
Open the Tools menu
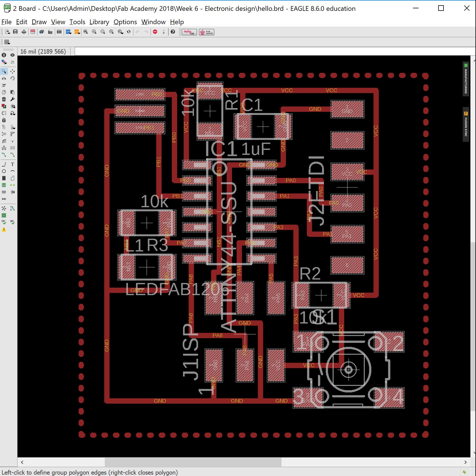77,22
